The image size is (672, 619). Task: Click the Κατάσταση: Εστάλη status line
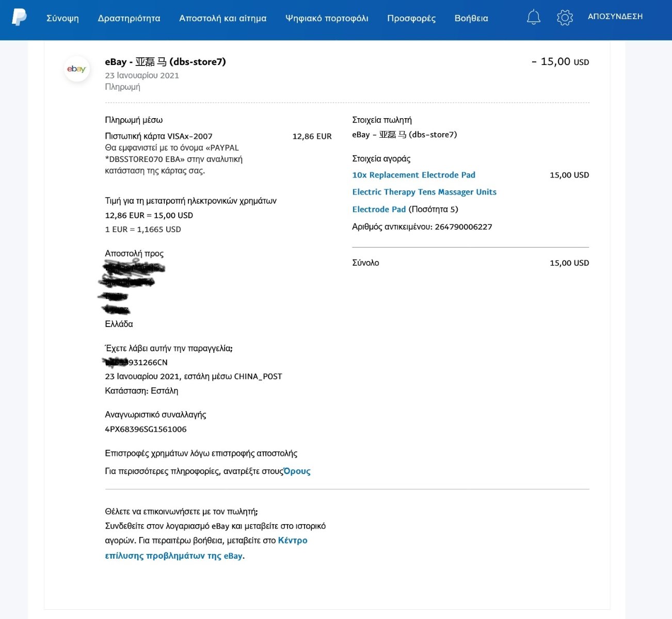(x=141, y=390)
